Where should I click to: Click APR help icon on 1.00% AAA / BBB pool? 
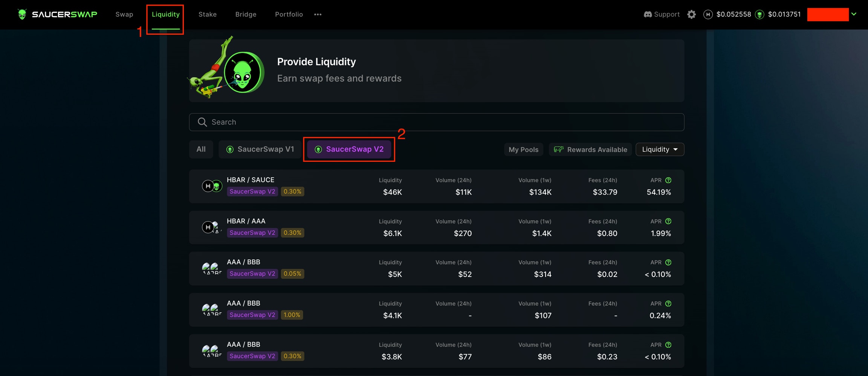tap(668, 304)
